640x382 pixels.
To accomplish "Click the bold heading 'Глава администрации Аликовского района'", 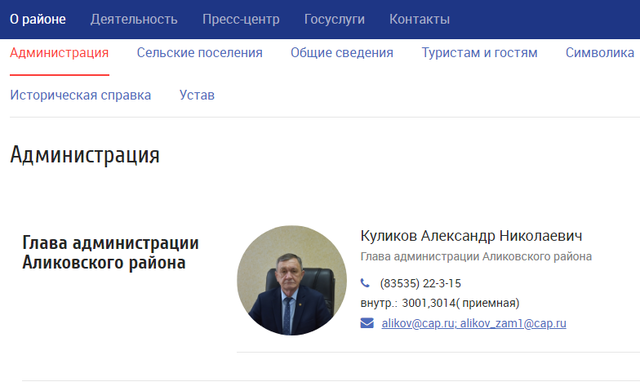I will (x=110, y=253).
